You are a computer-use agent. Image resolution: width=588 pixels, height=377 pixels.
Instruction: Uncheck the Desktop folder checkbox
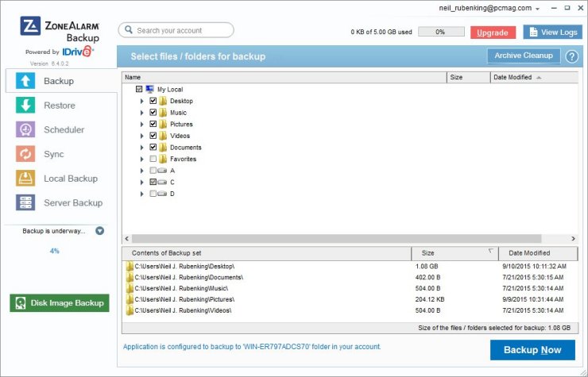click(x=153, y=101)
